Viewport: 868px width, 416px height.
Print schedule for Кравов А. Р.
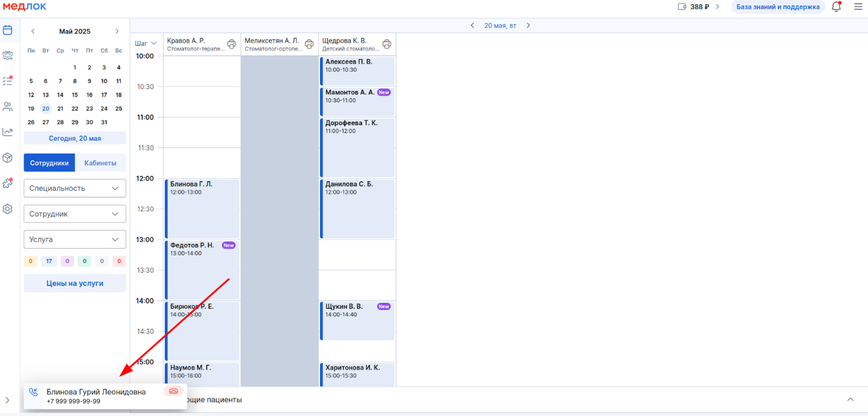point(232,44)
